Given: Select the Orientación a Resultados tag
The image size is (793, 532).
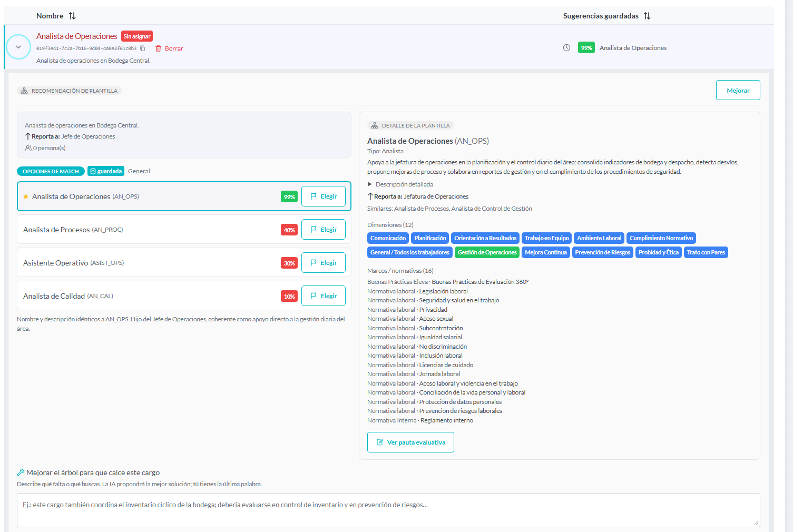Looking at the screenshot, I should [485, 238].
